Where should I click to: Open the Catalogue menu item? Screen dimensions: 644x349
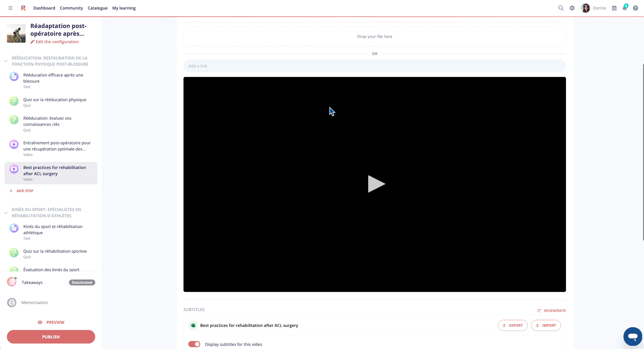[x=97, y=8]
